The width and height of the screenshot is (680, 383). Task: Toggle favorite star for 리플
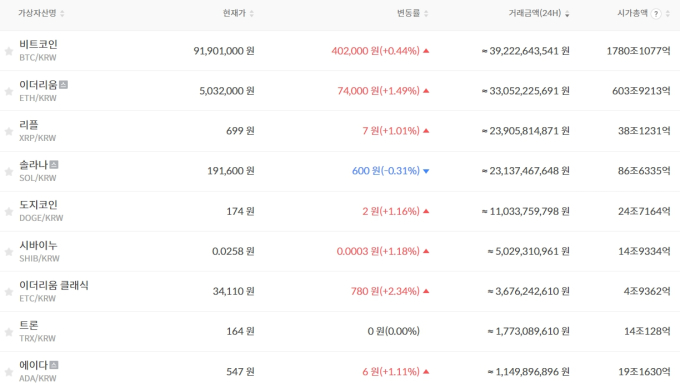tap(9, 131)
